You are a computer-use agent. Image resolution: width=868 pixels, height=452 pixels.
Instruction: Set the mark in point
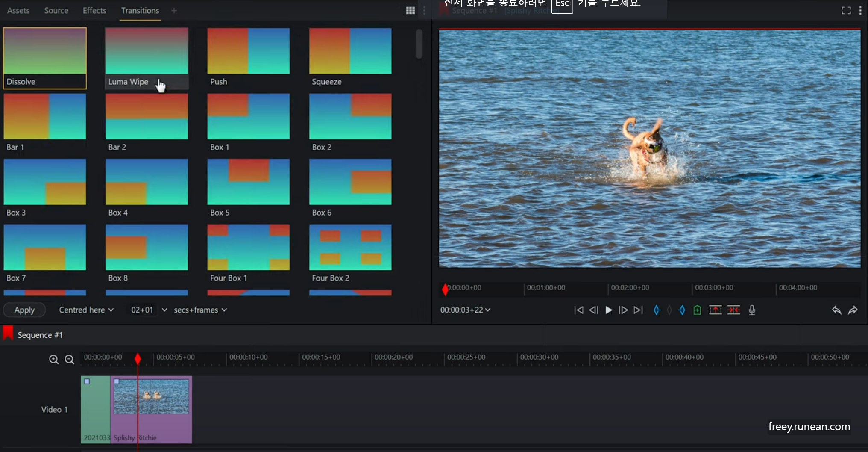[x=657, y=310]
